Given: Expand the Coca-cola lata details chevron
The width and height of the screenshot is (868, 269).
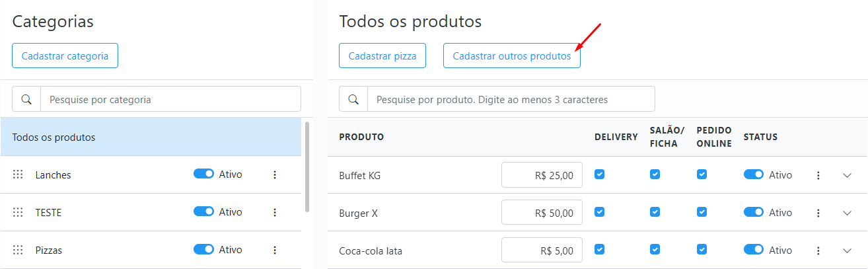Looking at the screenshot, I should click(x=848, y=251).
